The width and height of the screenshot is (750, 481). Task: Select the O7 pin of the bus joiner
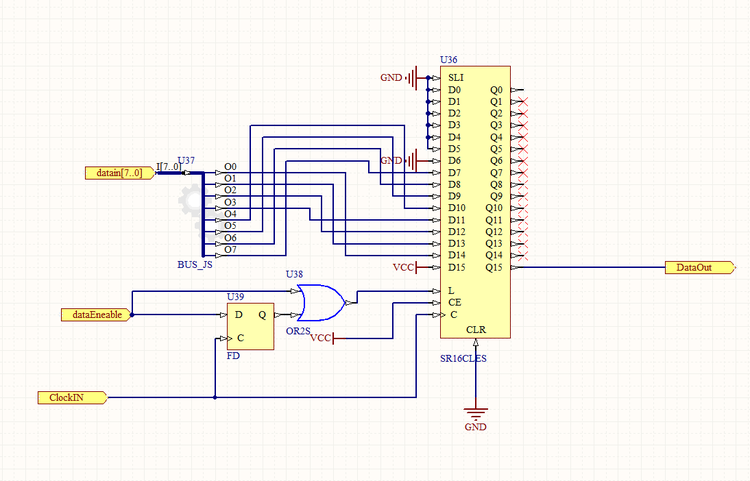click(230, 249)
